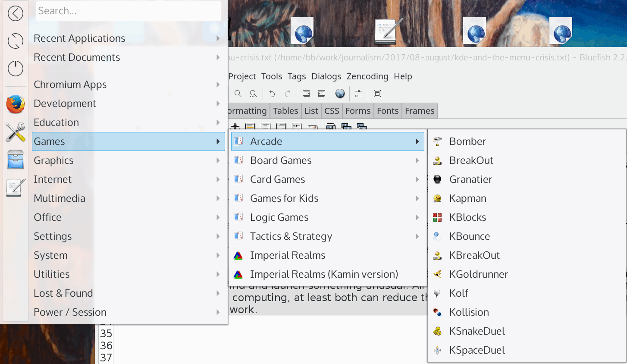Start KBreakOut game
Image resolution: width=627 pixels, height=364 pixels.
tap(527, 255)
